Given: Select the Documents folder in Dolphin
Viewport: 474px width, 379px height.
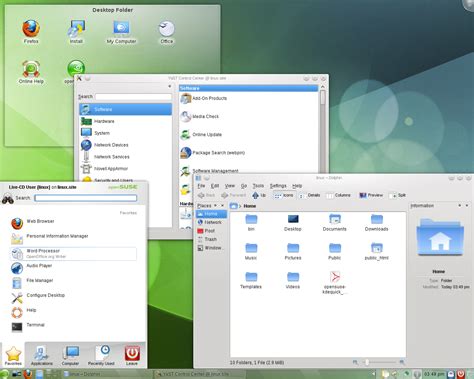Looking at the screenshot, I should coord(334,223).
